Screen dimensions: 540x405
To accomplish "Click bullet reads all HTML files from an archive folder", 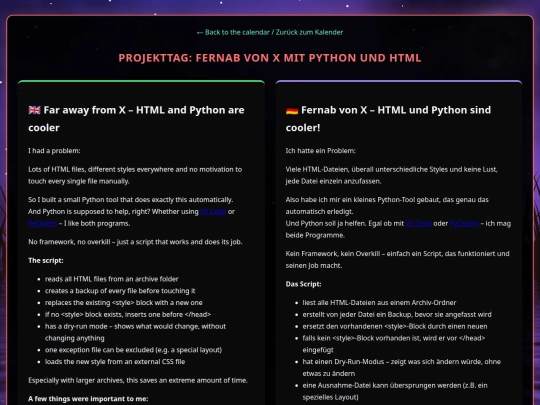I will coord(112,279).
